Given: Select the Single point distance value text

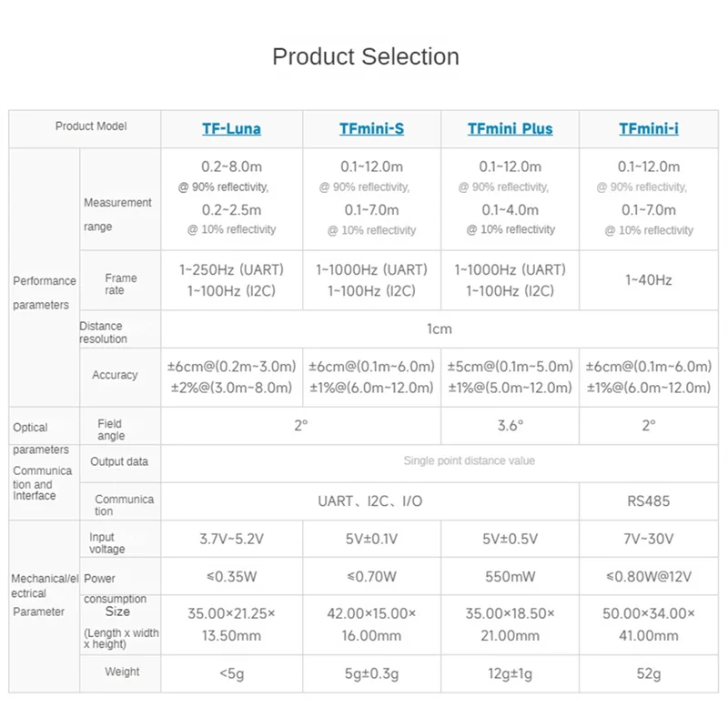Looking at the screenshot, I should point(469,461).
